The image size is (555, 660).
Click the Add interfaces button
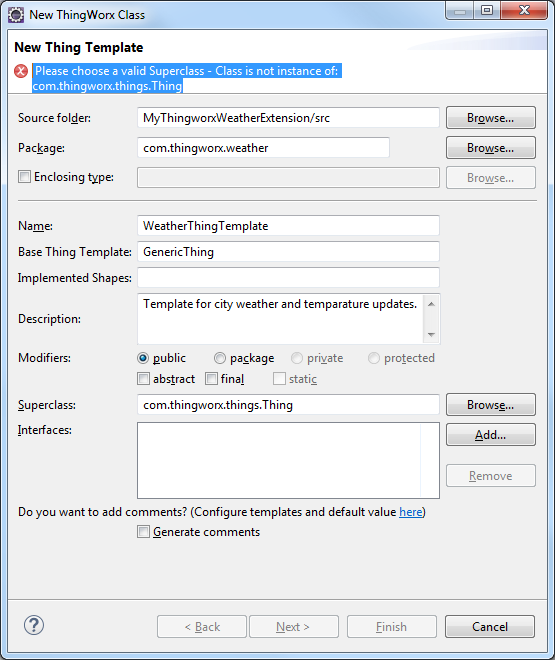491,435
